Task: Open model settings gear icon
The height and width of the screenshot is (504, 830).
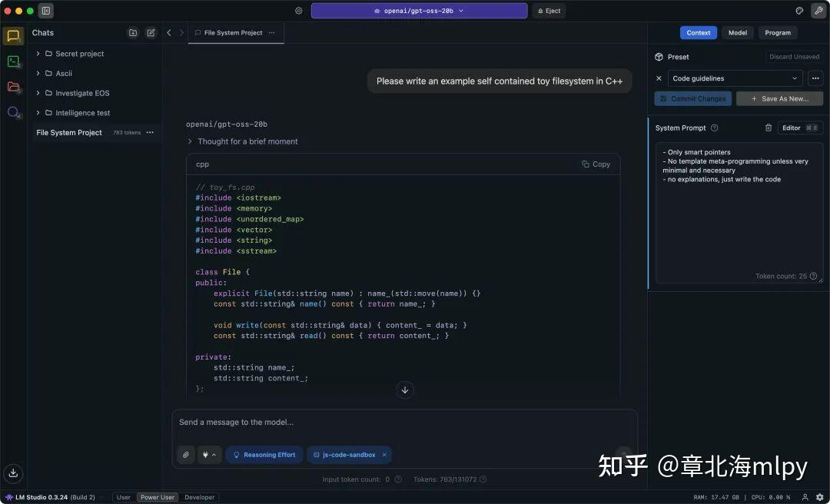Action: pos(298,11)
